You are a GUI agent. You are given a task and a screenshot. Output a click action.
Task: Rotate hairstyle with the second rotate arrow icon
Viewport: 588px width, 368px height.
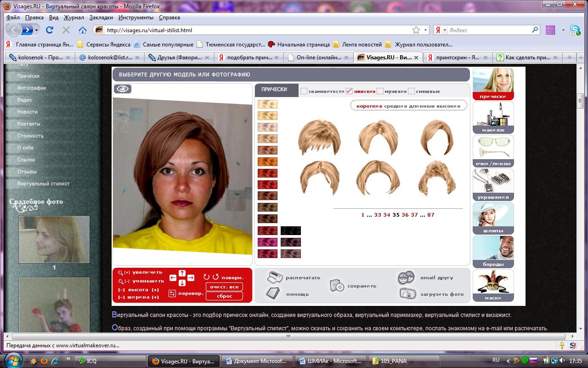(x=215, y=277)
